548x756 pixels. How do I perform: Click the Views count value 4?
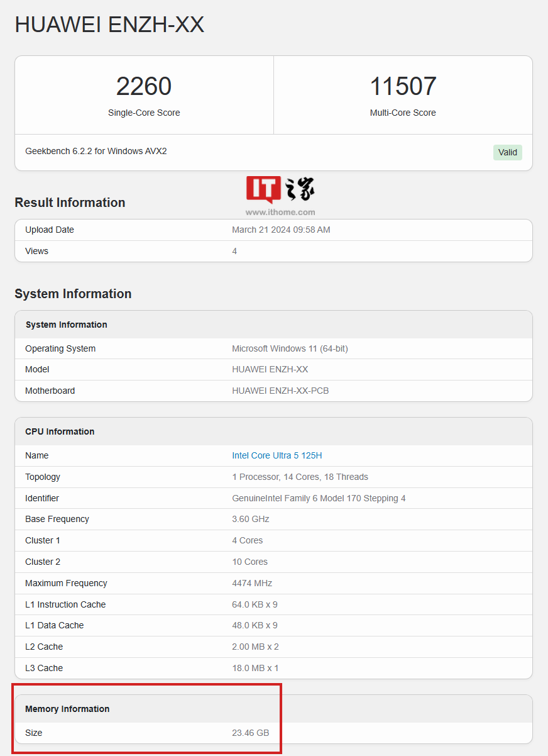(x=234, y=251)
